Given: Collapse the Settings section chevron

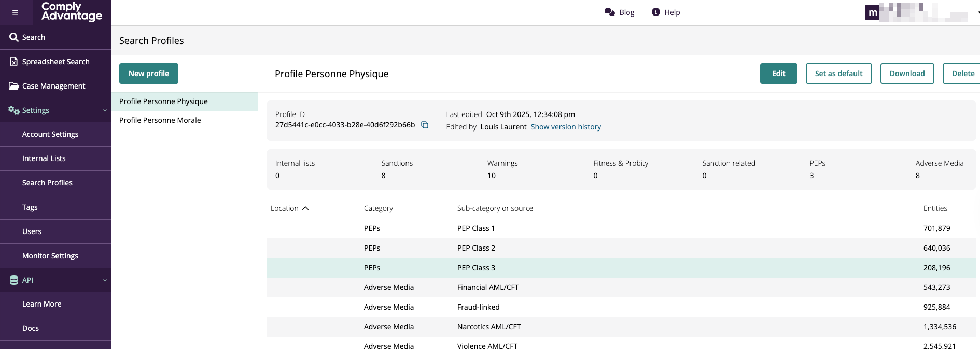Looking at the screenshot, I should point(105,110).
